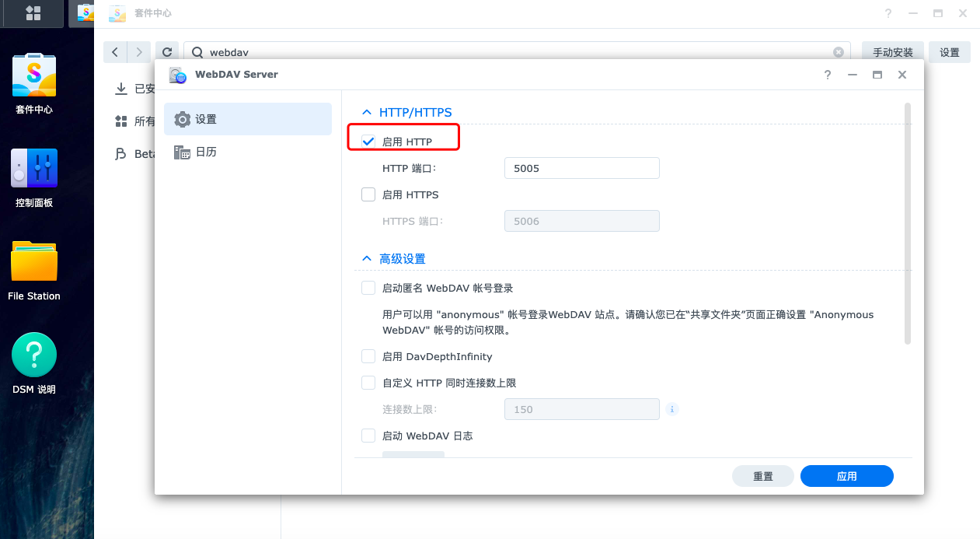
Task: Open the DSM main menu grid icon
Action: point(33,13)
